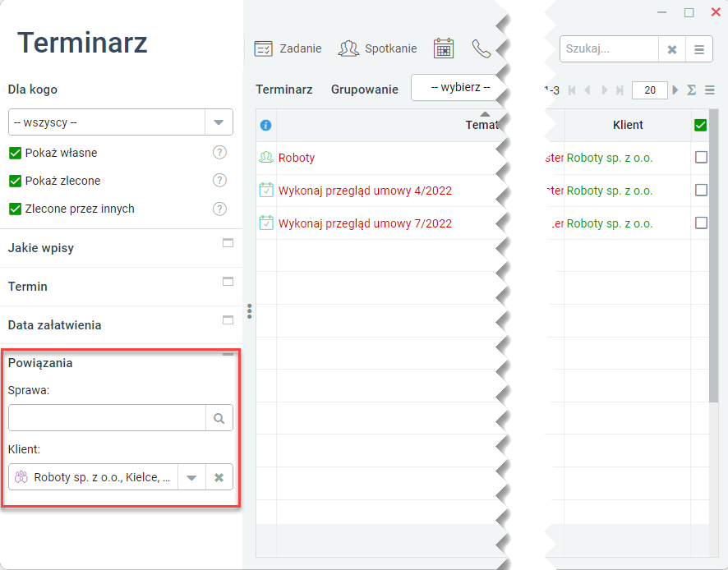Collapse the Powiązania section

pyautogui.click(x=228, y=355)
